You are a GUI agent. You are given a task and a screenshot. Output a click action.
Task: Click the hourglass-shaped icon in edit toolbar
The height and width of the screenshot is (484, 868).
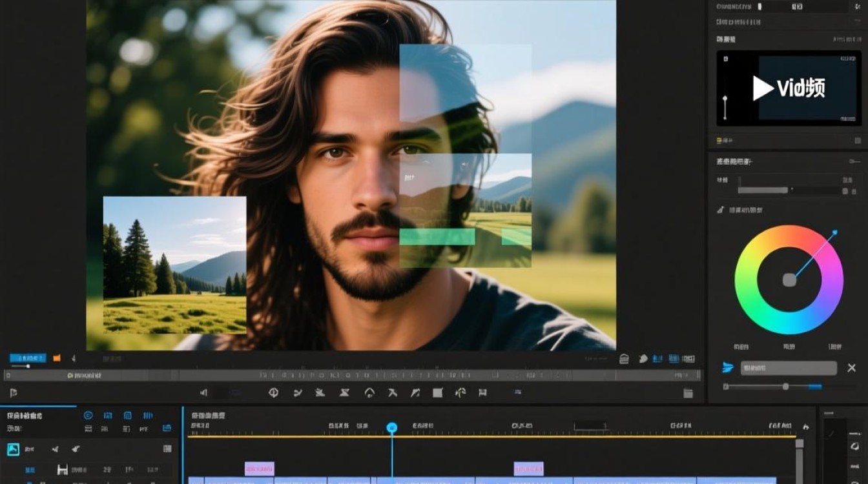(x=344, y=392)
